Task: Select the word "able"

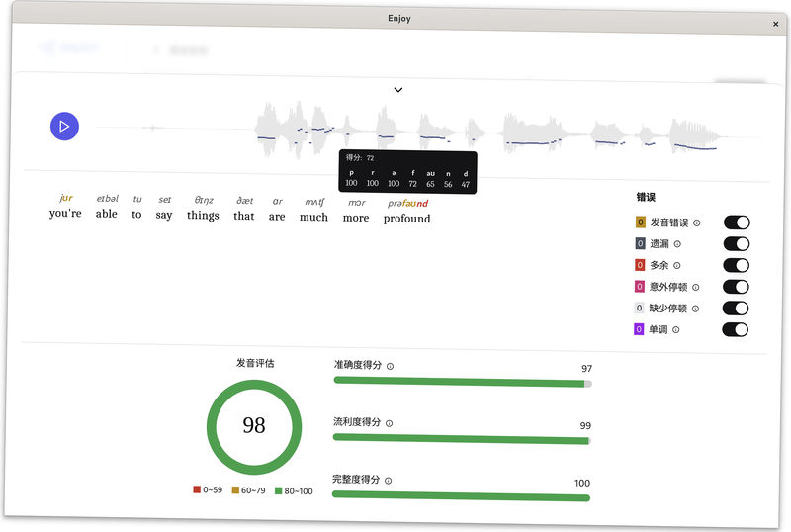Action: coord(107,214)
